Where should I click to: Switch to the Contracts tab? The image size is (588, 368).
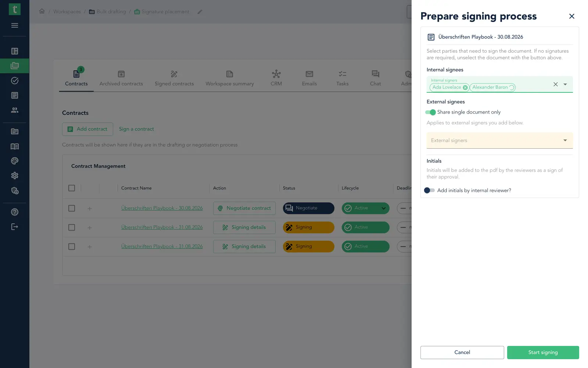click(76, 78)
